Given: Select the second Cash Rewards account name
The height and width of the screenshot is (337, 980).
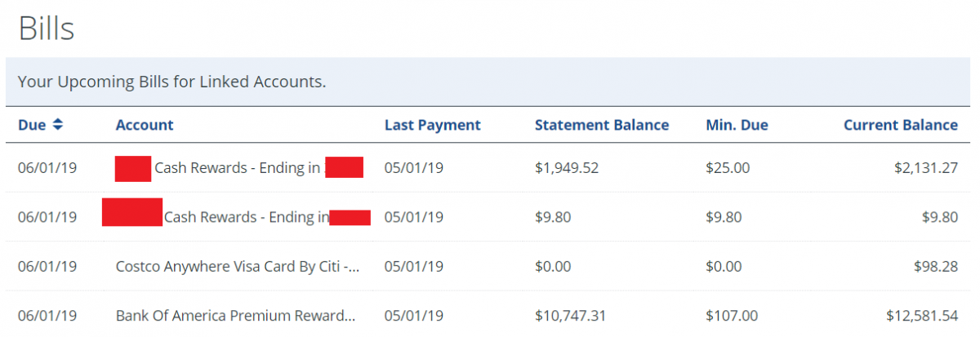Looking at the screenshot, I should pos(245,217).
